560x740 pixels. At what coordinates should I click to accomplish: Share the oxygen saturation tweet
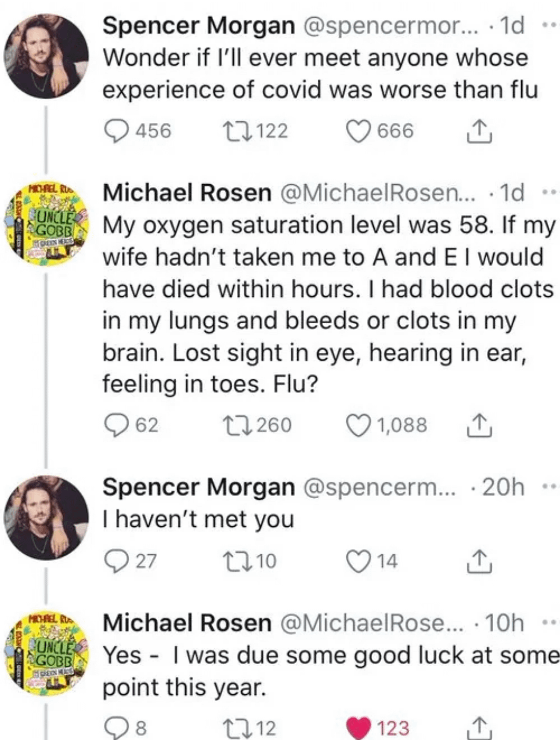[479, 426]
